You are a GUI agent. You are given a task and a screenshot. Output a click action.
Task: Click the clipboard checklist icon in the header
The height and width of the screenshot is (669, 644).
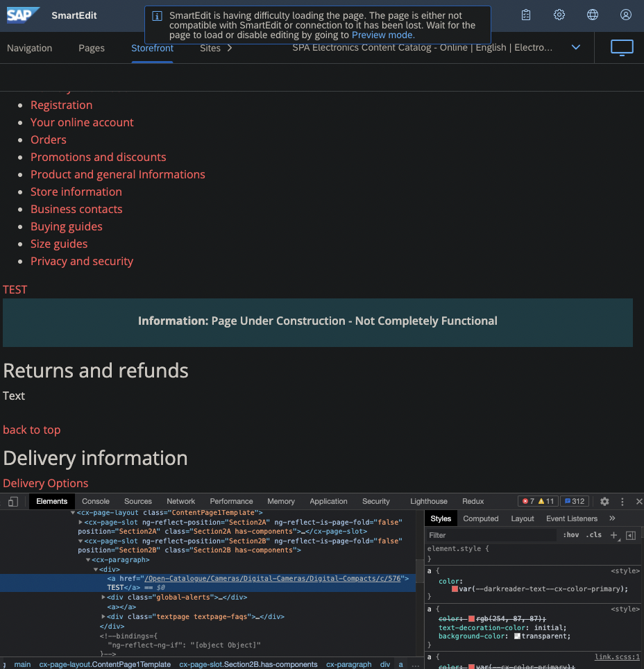(525, 14)
